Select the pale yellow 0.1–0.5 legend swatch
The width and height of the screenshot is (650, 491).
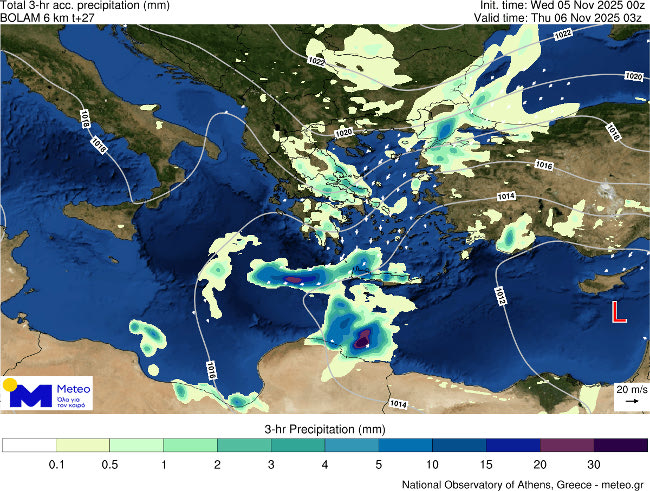point(83,445)
